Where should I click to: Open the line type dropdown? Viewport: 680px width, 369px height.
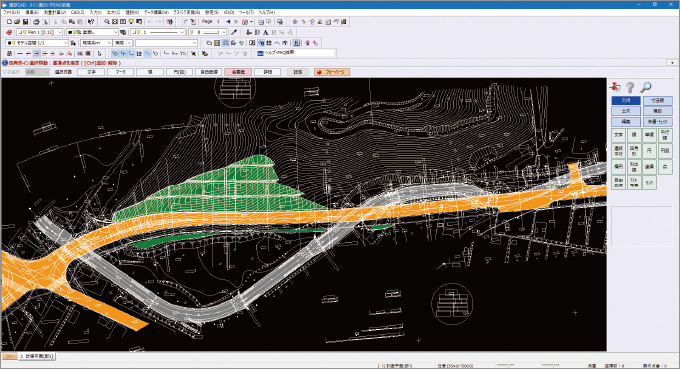(x=158, y=32)
